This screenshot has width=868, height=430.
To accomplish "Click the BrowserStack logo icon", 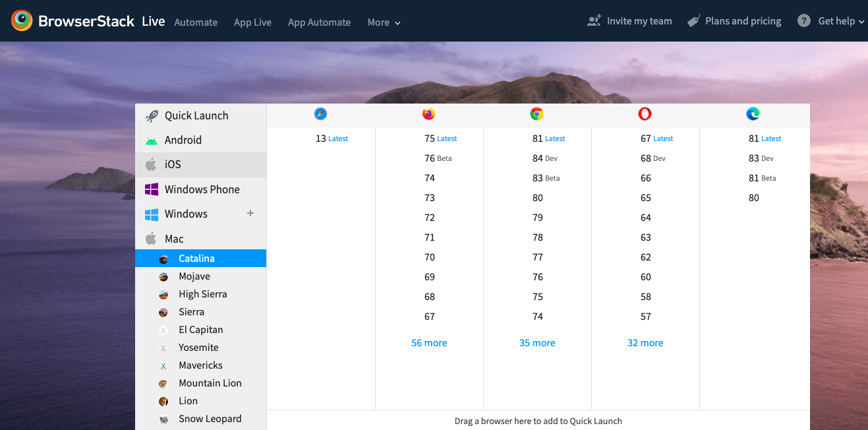I will [22, 20].
